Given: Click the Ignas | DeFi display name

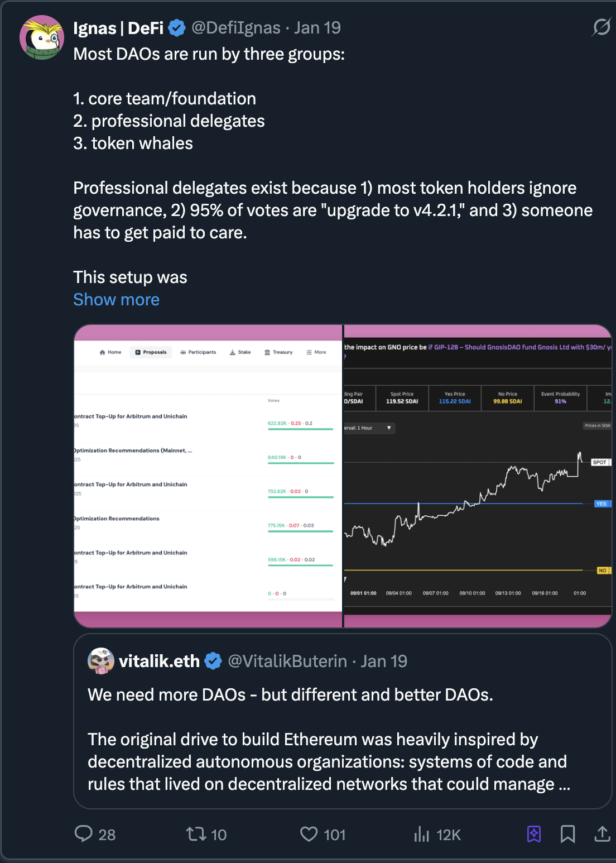Looking at the screenshot, I should click(118, 28).
